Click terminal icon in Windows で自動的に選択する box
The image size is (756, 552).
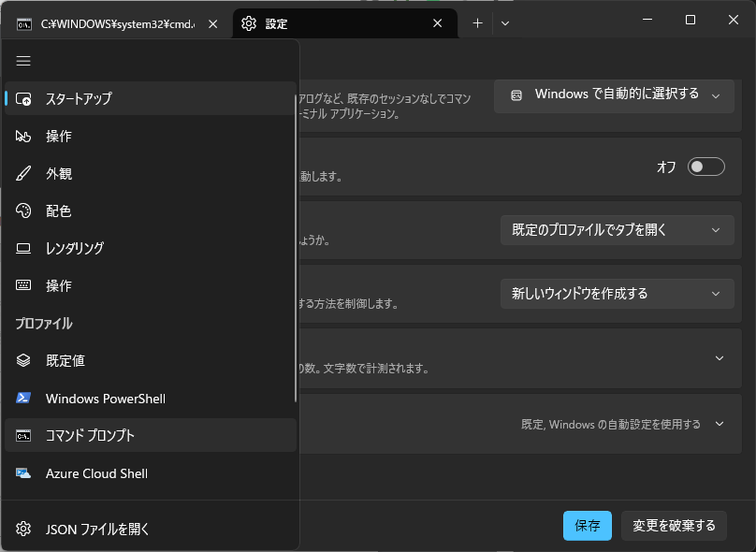pos(516,95)
